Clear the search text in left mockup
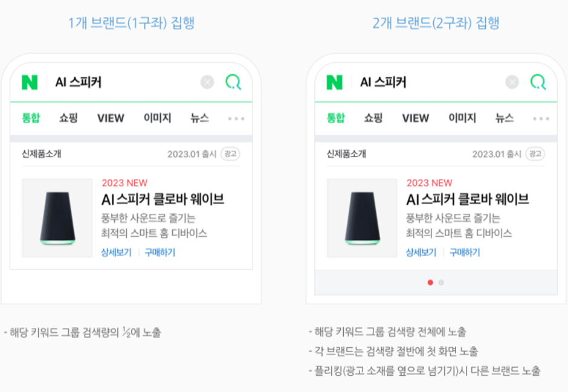 (207, 83)
